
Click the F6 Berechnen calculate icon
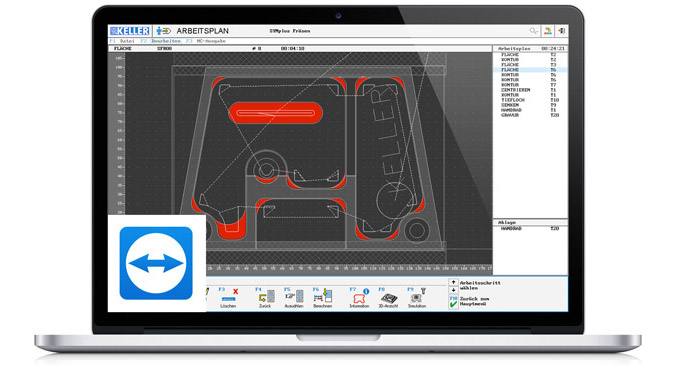pos(323,297)
